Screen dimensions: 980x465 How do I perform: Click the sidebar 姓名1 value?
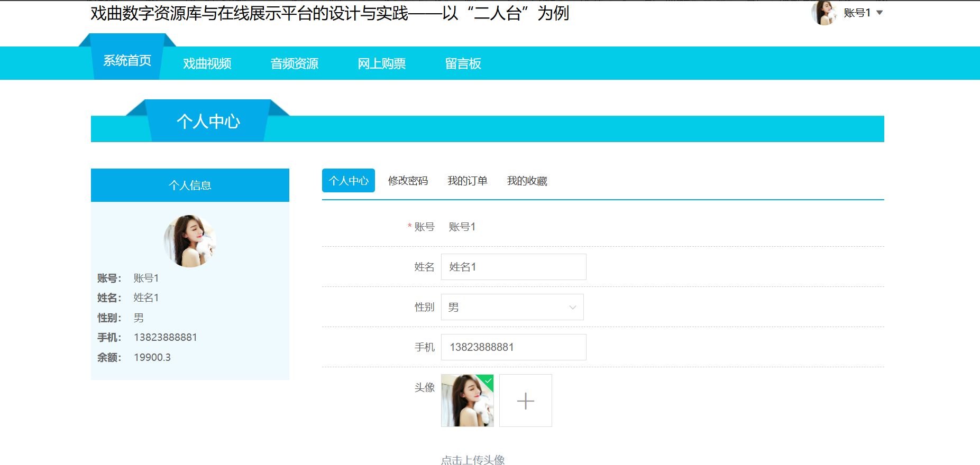click(x=146, y=297)
